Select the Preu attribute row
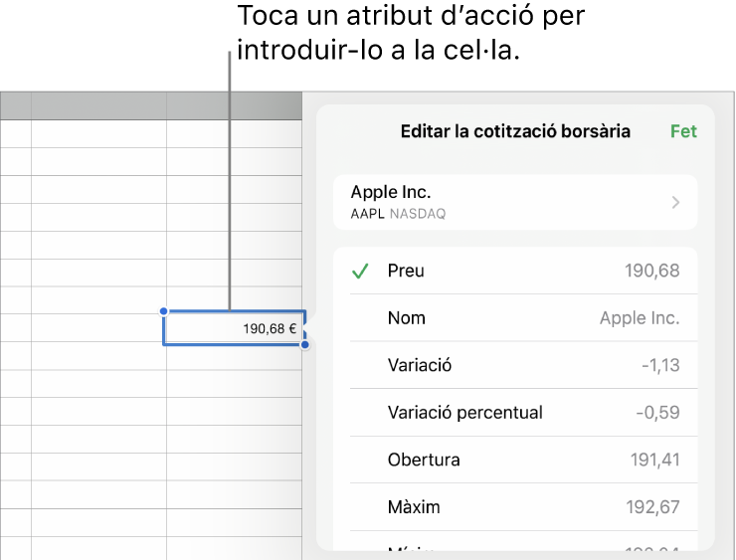Screen dimensions: 736x560 tap(515, 271)
